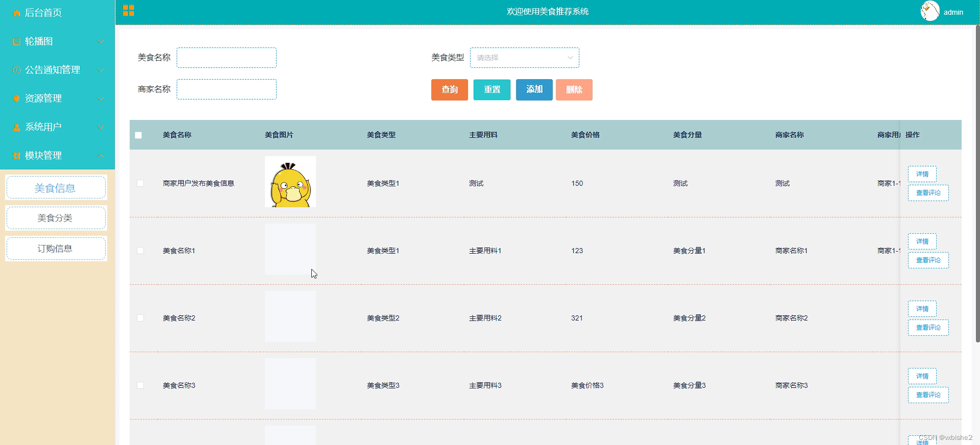Click the yellow duck food thumbnail
Image resolution: width=980 pixels, height=445 pixels.
(x=290, y=182)
